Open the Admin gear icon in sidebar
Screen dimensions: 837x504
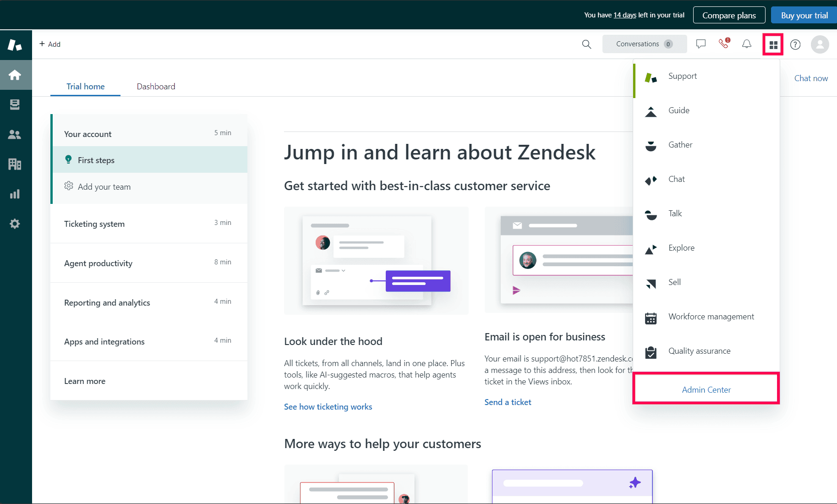tap(15, 224)
